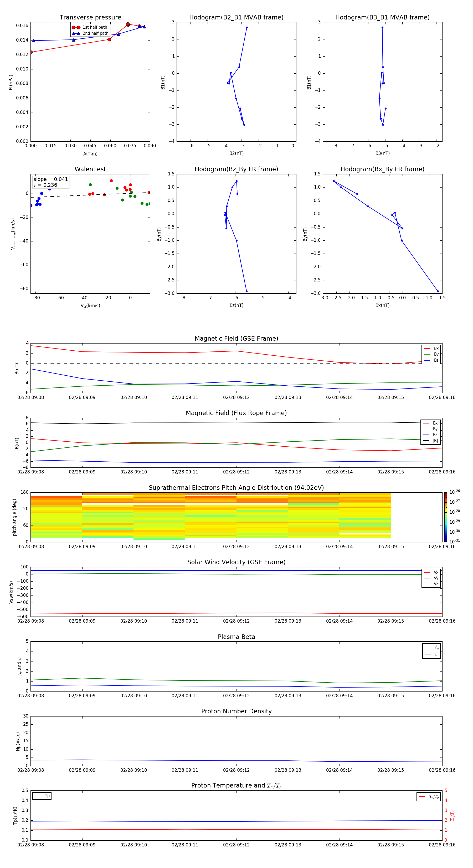Select the Vx legend entry
Viewport: 473px width, 868px height.
[431, 572]
